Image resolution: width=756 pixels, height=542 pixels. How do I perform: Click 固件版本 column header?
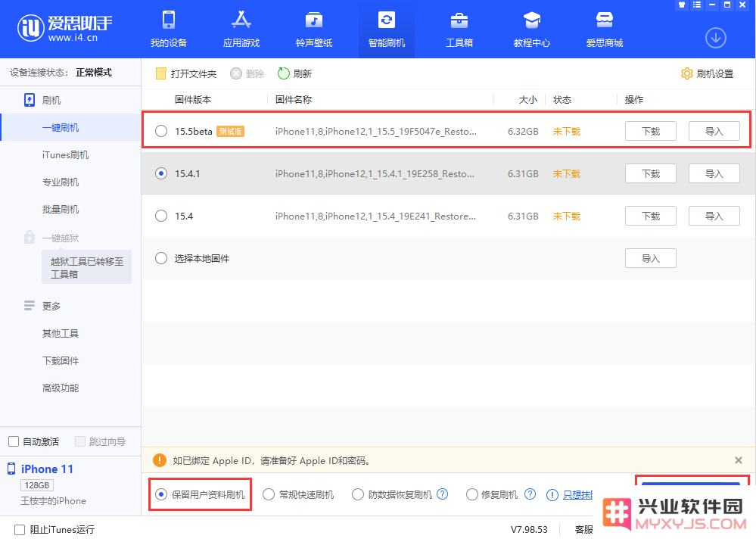(193, 99)
